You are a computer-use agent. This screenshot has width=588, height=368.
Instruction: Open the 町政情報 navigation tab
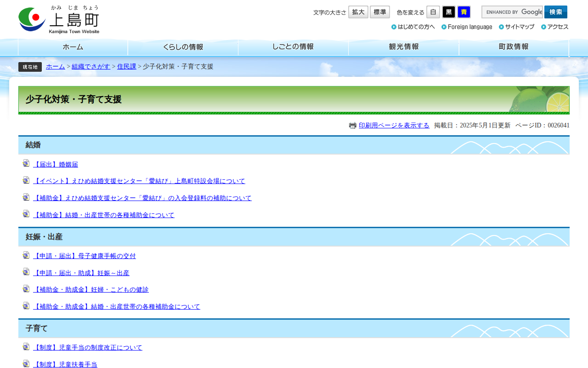(514, 47)
